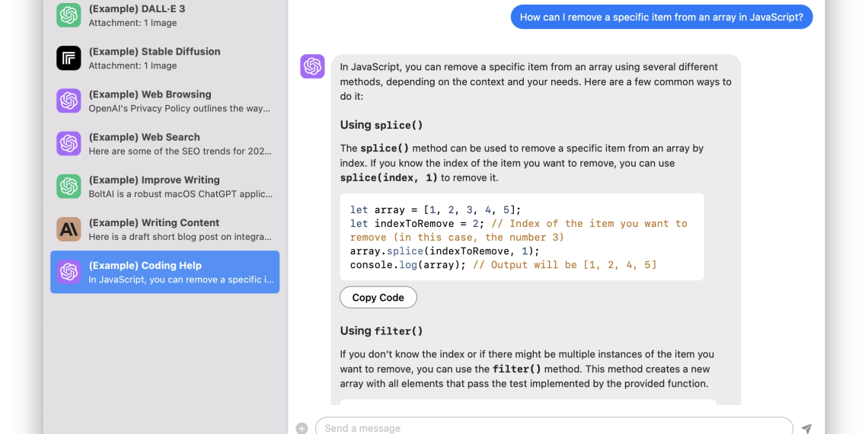This screenshot has width=868, height=434.
Task: Click the Web Browsing chat icon
Action: [69, 101]
